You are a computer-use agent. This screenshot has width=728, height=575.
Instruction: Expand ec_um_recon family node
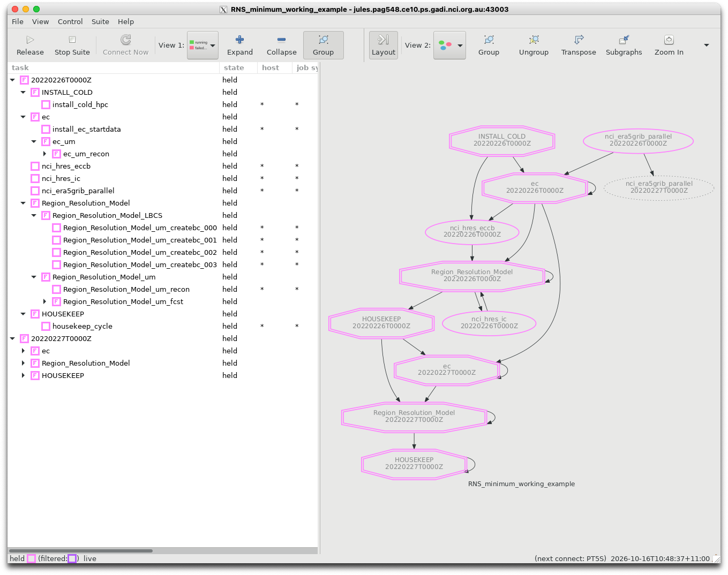tap(45, 154)
